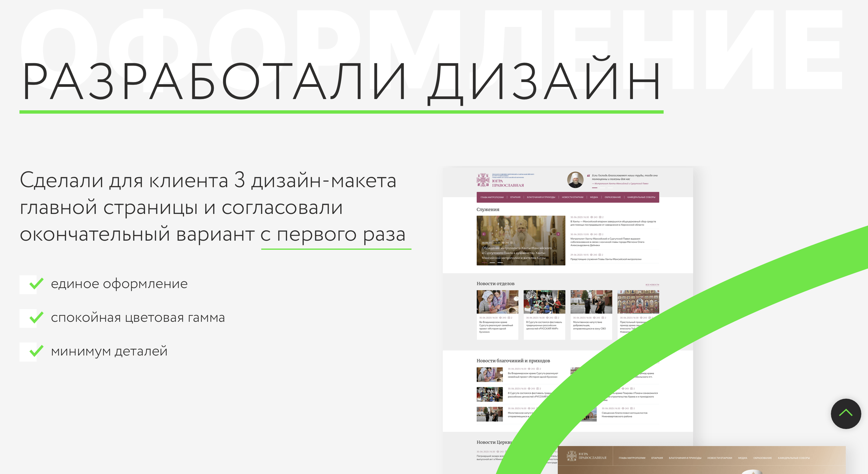The width and height of the screenshot is (868, 474).
Task: Click the Все новости link
Action: (x=652, y=285)
